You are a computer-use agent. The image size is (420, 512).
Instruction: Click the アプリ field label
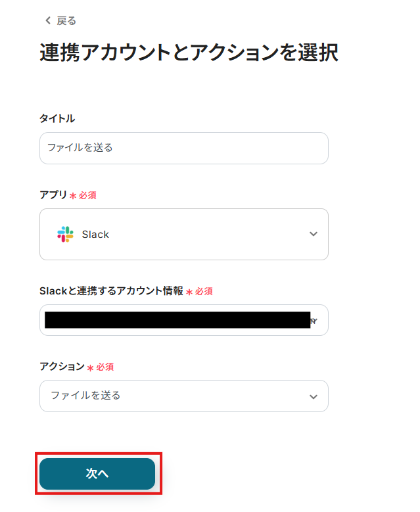click(53, 195)
